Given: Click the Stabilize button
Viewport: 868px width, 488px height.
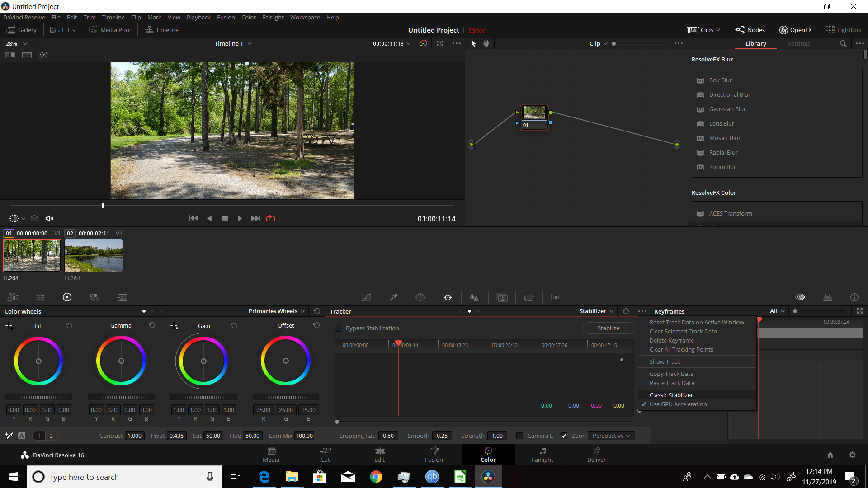Looking at the screenshot, I should (609, 328).
